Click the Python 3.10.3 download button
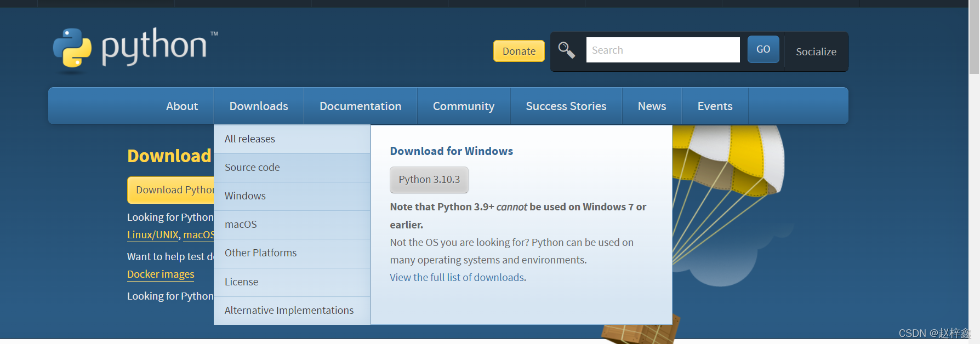 pos(429,180)
